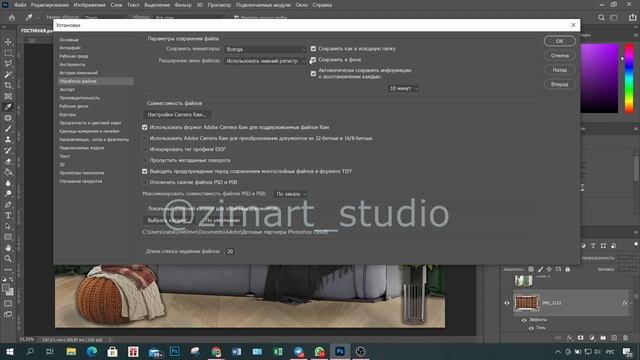
Task: Select the Crop tool
Action: (8, 85)
